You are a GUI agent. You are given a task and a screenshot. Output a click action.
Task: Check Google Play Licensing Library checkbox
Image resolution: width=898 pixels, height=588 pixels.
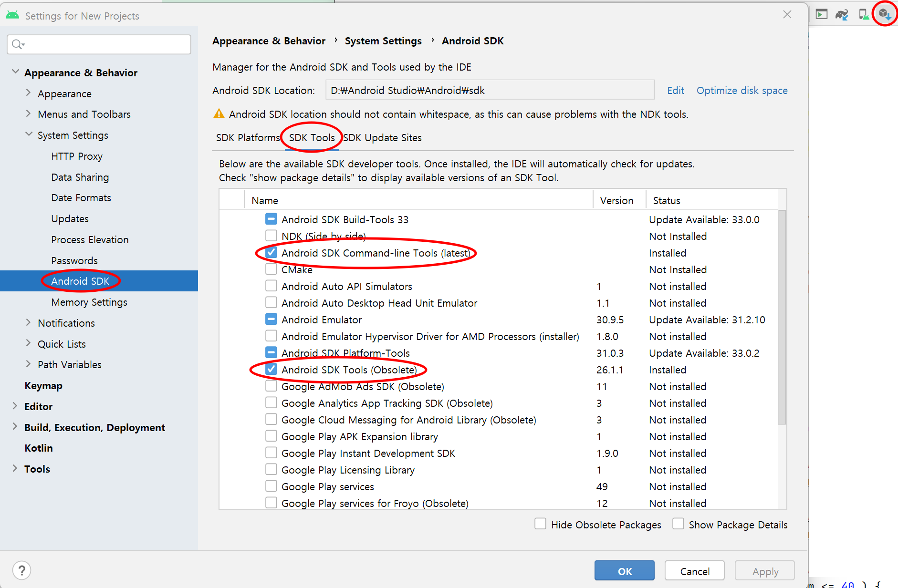point(271,469)
